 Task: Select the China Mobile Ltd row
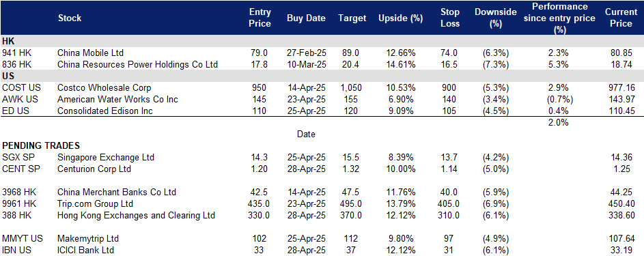pos(322,53)
